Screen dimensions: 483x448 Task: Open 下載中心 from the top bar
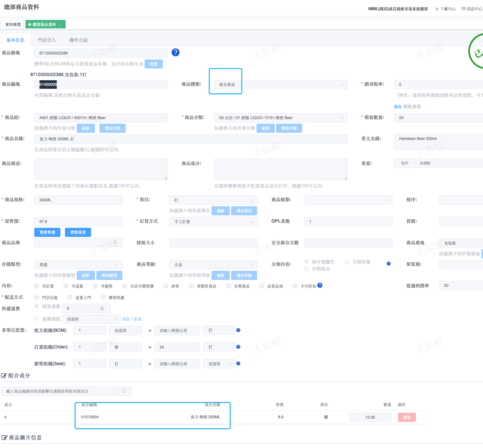tap(445, 9)
